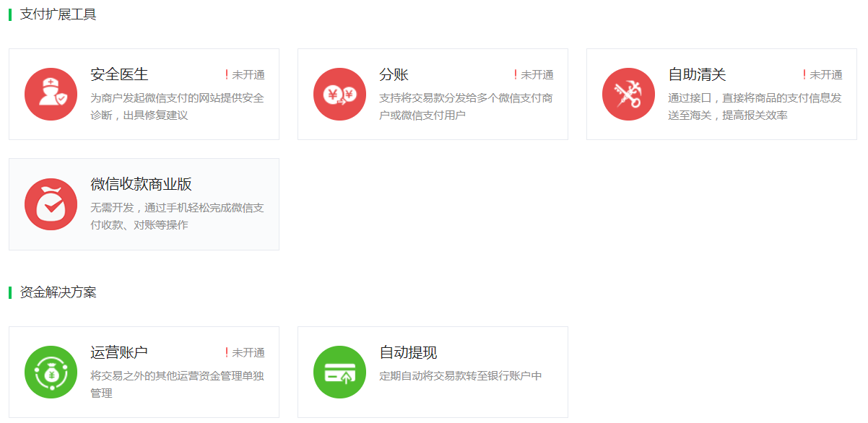Open the 自动提现 title link
The height and width of the screenshot is (423, 868).
pyautogui.click(x=408, y=352)
